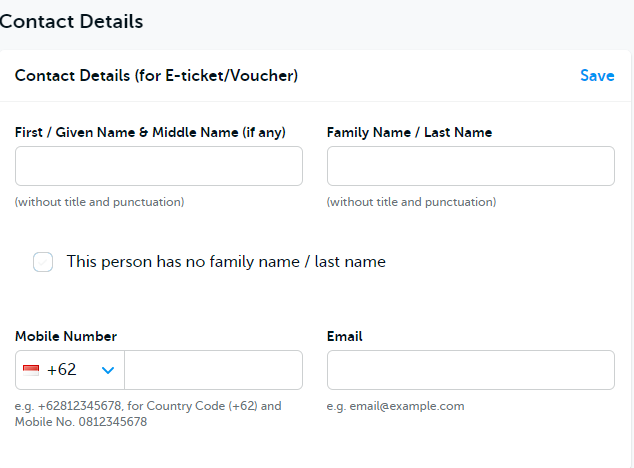Screen dimensions: 634x468
Task: Click the mobile number entry box
Action: pos(213,370)
